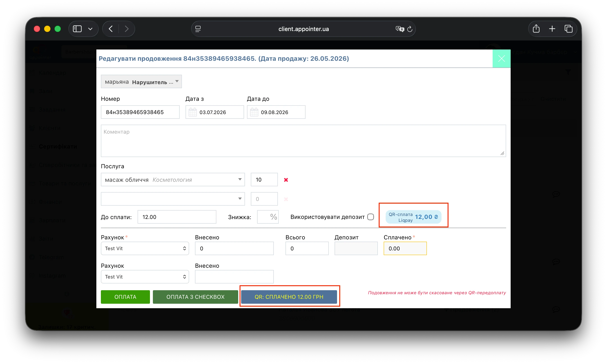Click the Номер input field

pyautogui.click(x=140, y=112)
